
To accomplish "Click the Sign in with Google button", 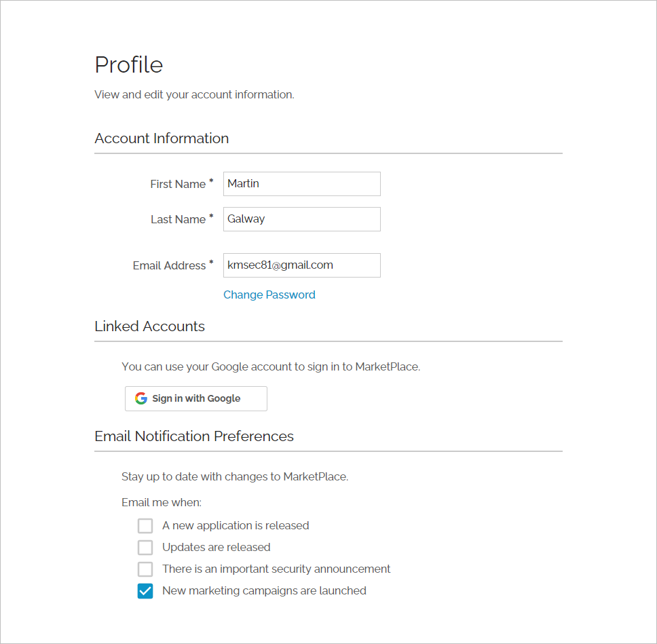I will point(195,398).
